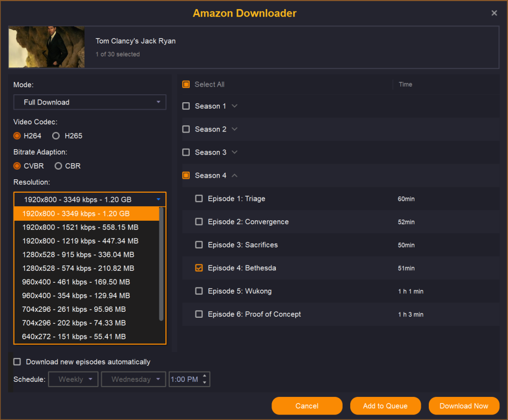Viewport: 508px width, 420px height.
Task: Check the Season 1 checkbox
Action: 186,106
